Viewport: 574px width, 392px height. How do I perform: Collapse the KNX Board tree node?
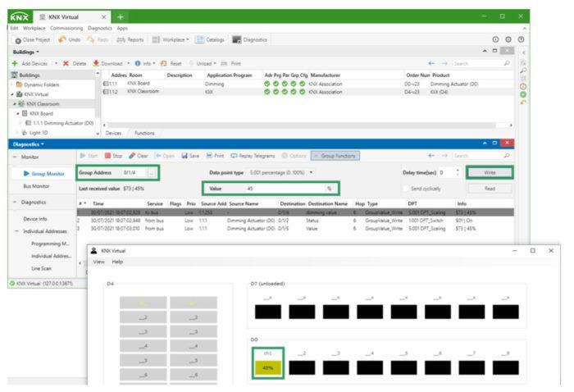tap(17, 113)
